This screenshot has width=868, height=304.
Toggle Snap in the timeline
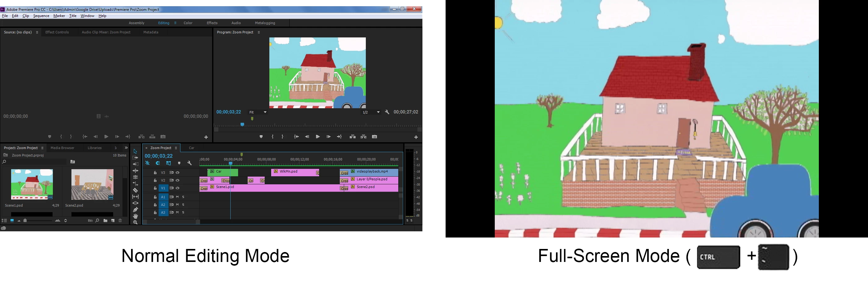[x=158, y=163]
